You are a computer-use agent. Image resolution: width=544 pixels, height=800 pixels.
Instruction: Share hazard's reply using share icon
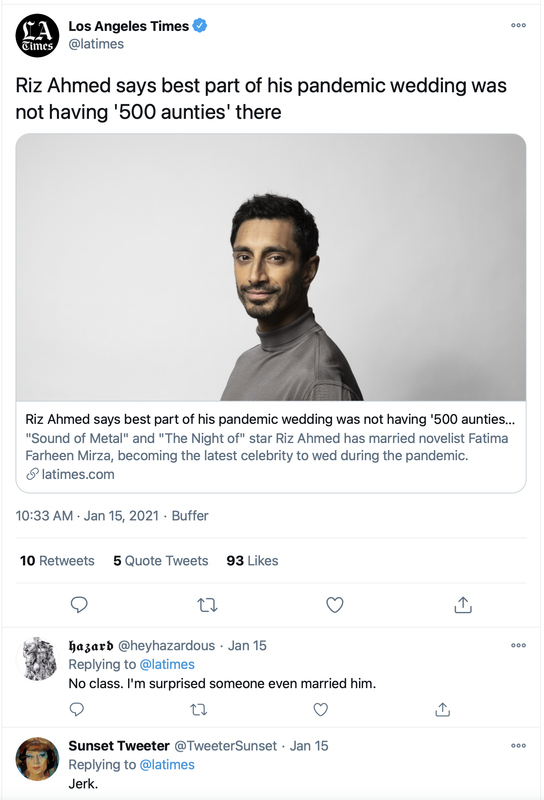point(442,709)
